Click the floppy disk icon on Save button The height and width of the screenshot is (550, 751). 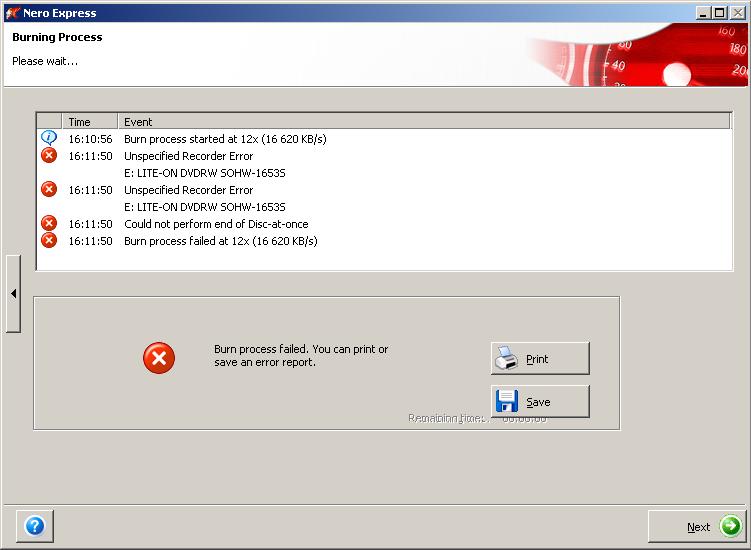tap(507, 401)
